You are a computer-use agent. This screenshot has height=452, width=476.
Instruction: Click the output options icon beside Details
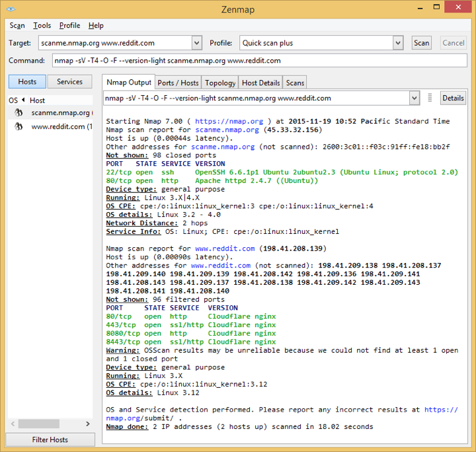430,98
